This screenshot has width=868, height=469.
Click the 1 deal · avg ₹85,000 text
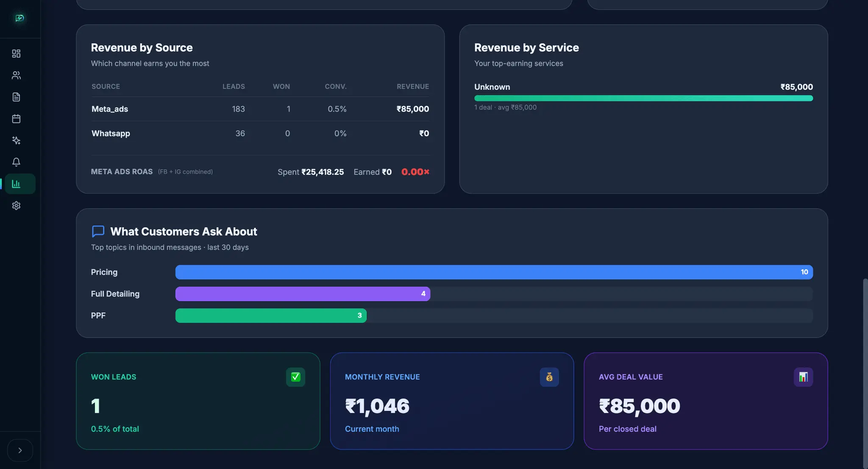pyautogui.click(x=505, y=107)
